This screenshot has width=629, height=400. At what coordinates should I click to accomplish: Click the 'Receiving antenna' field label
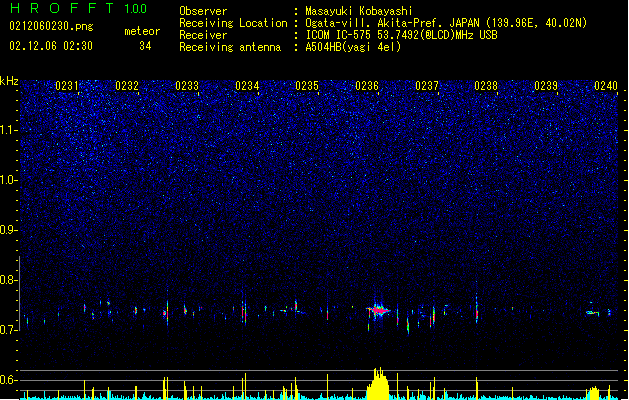pos(230,47)
